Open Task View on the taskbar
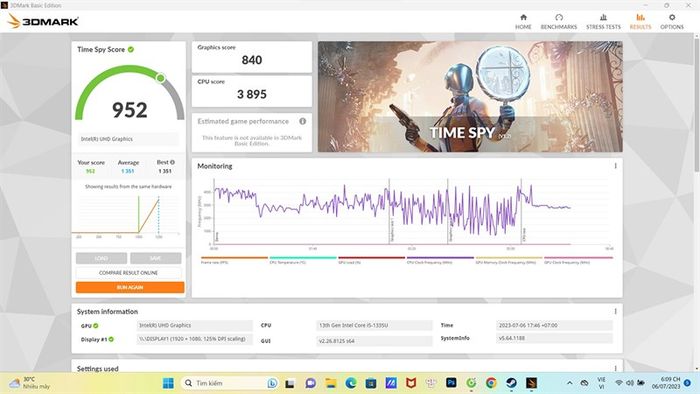 (290, 383)
